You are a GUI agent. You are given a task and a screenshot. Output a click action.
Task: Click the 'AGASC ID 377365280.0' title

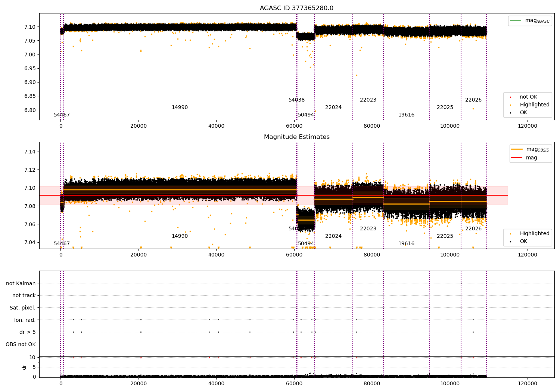tap(296, 8)
